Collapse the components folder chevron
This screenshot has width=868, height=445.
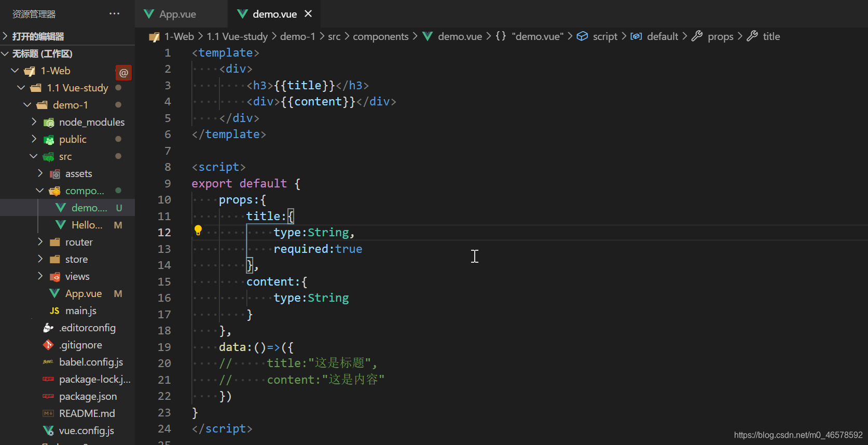39,191
